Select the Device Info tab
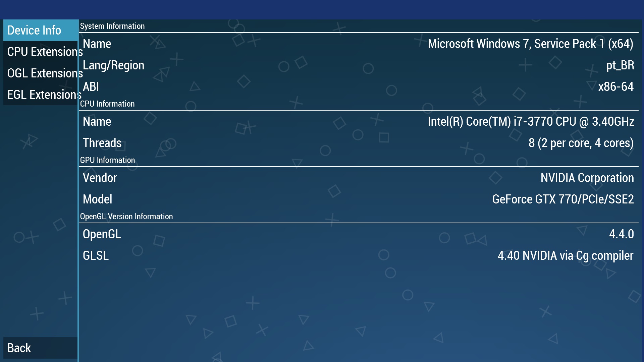Screen dimensions: 644x362 click(x=40, y=30)
